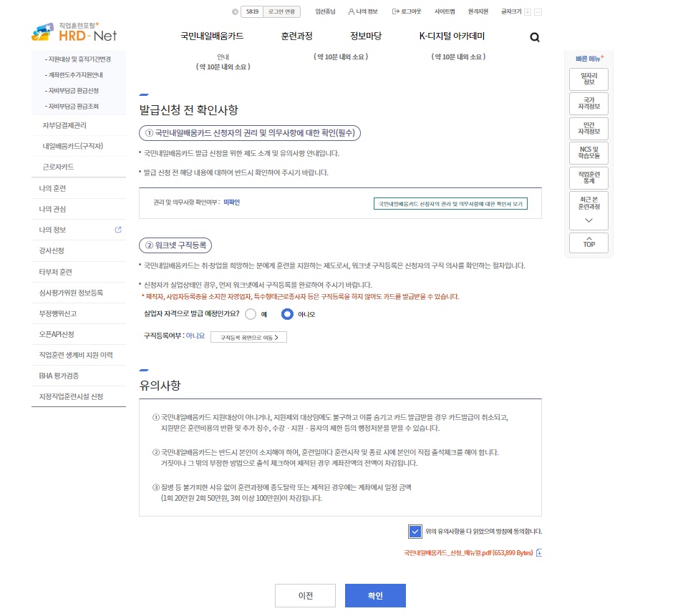Click the 확인 confirm button
Screen dimensions: 678x616
coord(374,595)
